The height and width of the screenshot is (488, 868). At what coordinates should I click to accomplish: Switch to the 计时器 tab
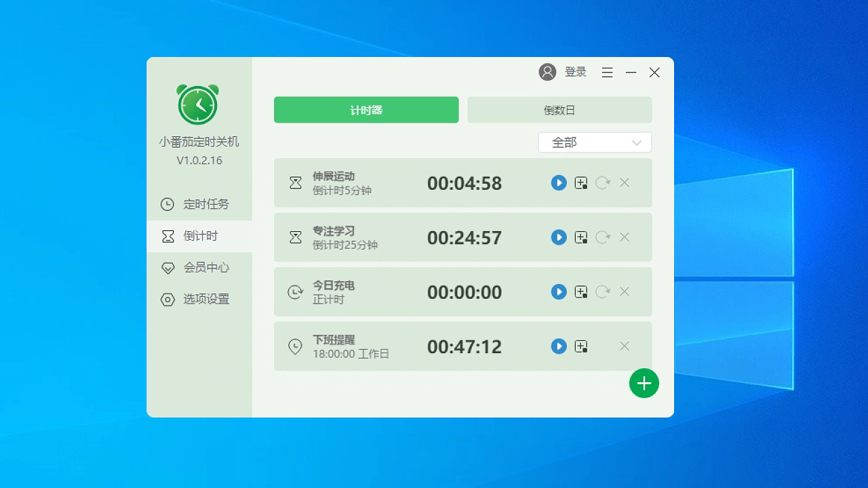[366, 109]
